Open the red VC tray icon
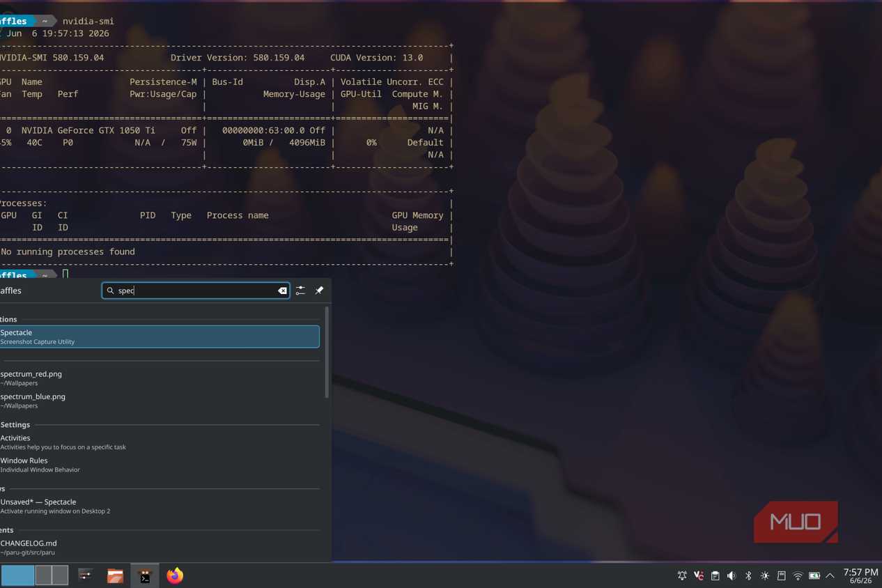This screenshot has width=882, height=588. [x=698, y=576]
